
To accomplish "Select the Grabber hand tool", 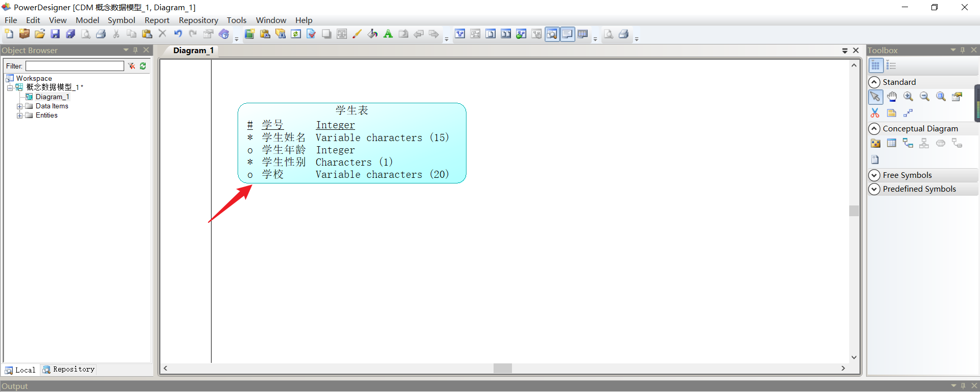I will 892,97.
